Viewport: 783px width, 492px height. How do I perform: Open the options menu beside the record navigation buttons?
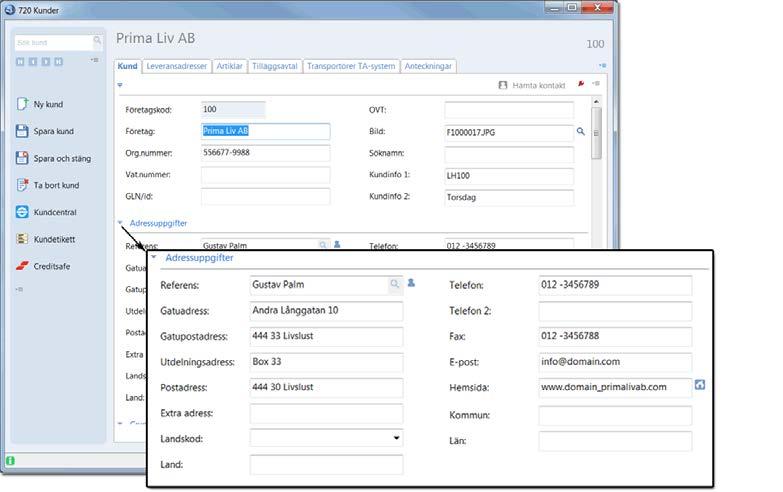pyautogui.click(x=94, y=60)
